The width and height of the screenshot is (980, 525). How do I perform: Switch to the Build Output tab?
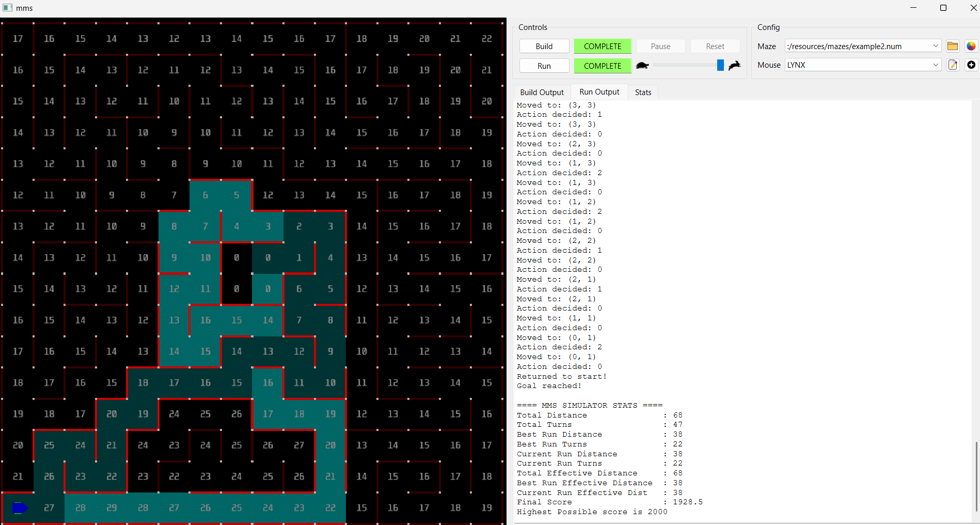tap(542, 92)
